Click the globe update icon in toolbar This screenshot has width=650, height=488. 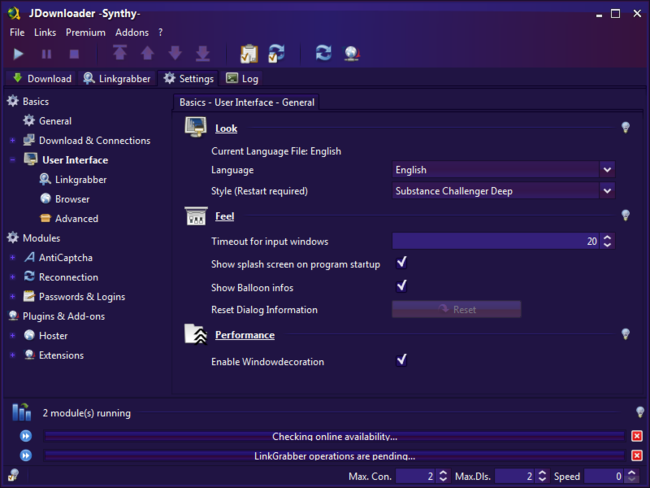tap(352, 53)
